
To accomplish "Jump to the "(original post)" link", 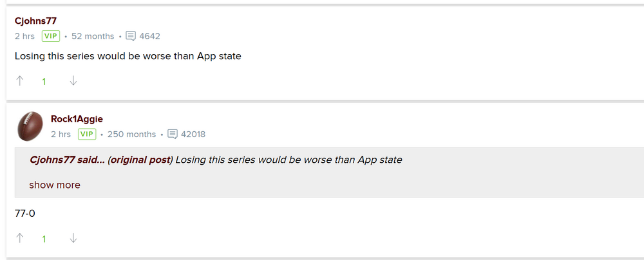I will [x=140, y=160].
